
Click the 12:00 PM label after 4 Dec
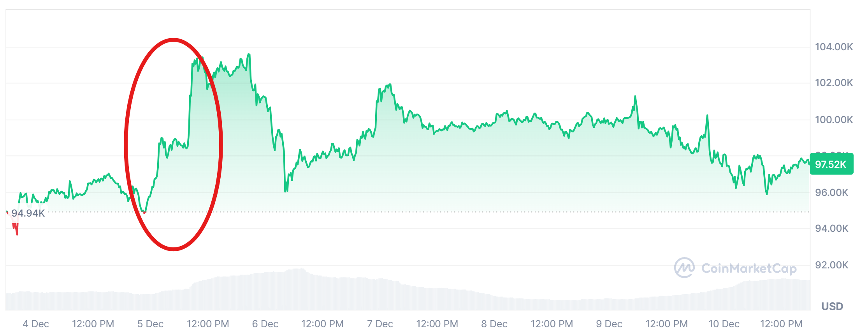click(x=93, y=324)
